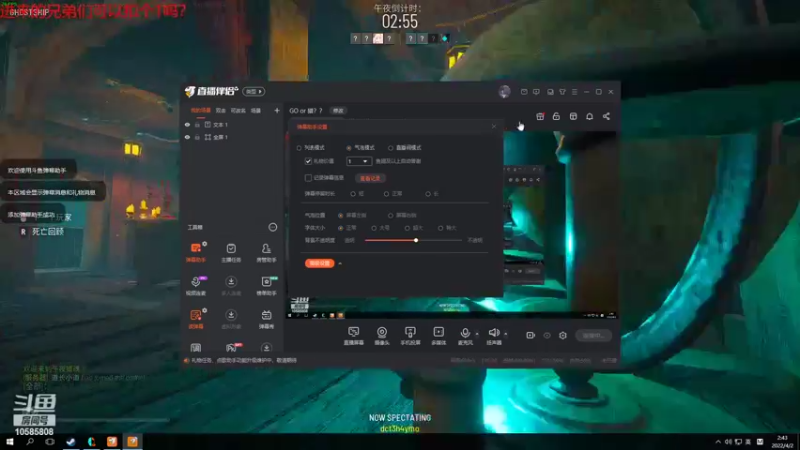Open the user avatar in title bar

[x=504, y=91]
